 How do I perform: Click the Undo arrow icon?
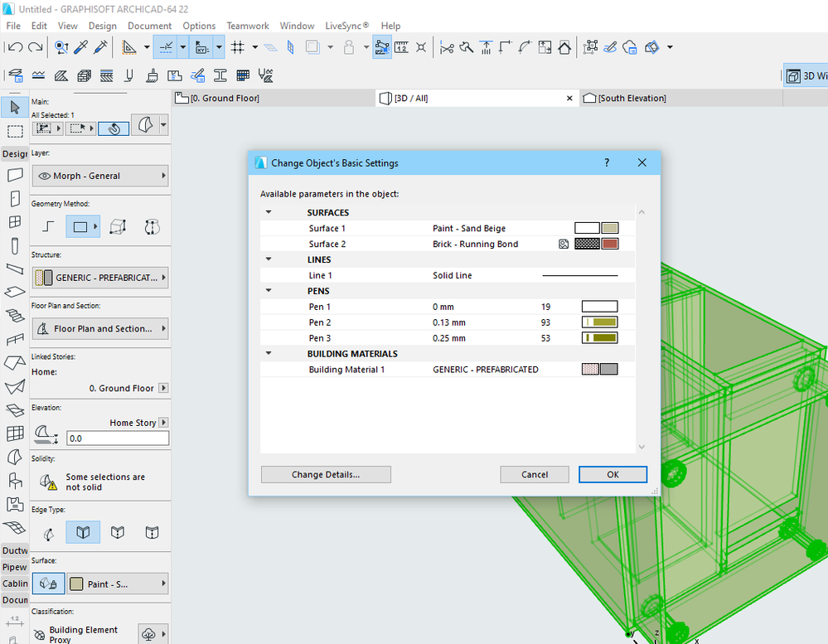14,47
